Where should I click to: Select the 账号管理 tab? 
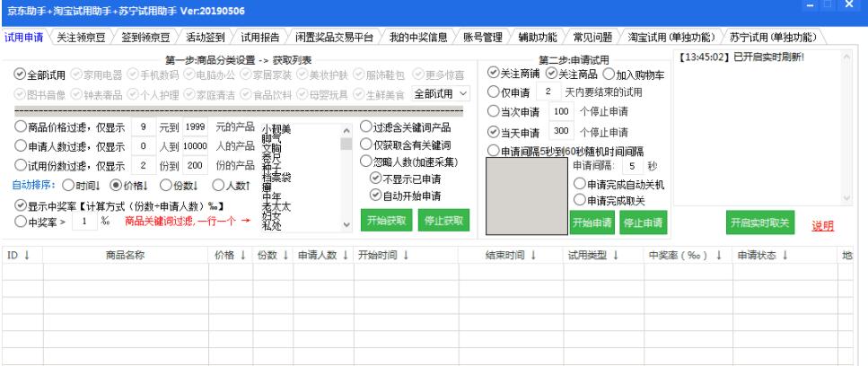pos(482,38)
